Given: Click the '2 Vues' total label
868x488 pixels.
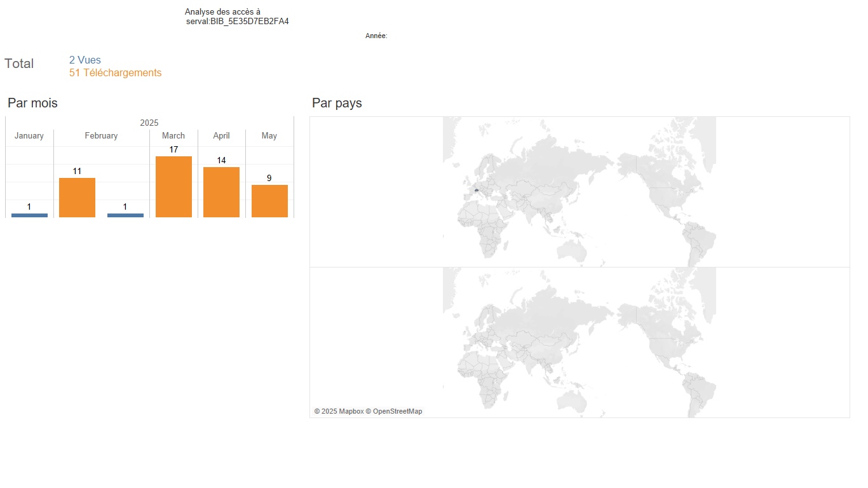Looking at the screenshot, I should coord(85,60).
